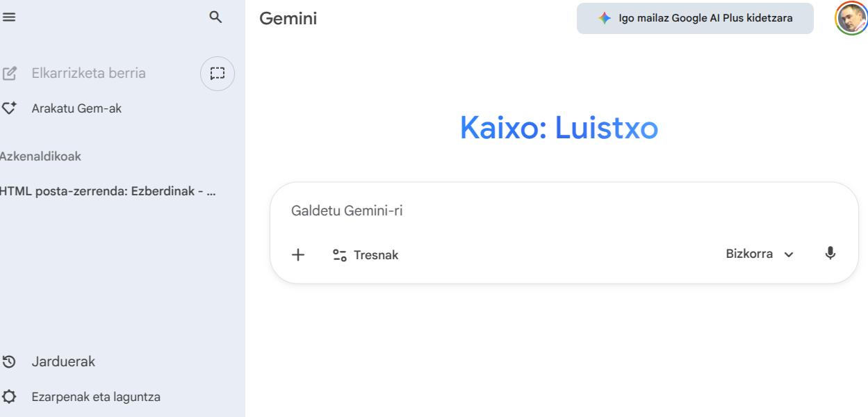The width and height of the screenshot is (868, 417).
Task: Select Elkarrizketa berria in the sidebar
Action: tap(89, 73)
